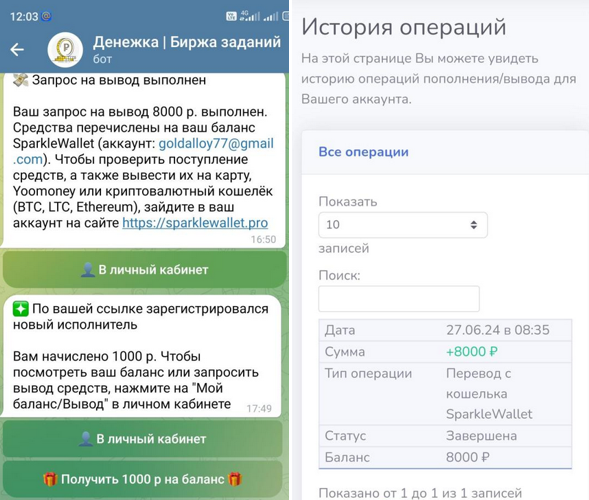The width and height of the screenshot is (589, 500).
Task: Open the Показать records count dropdown
Action: point(403,225)
